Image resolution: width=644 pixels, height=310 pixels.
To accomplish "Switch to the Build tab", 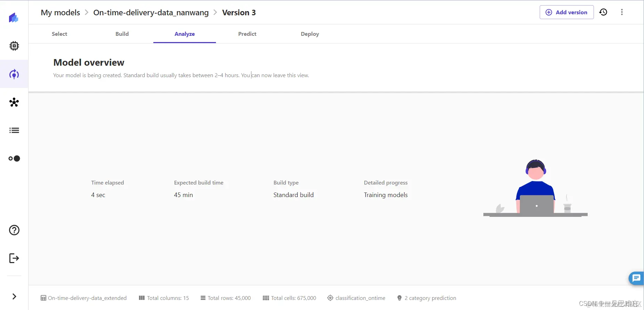I will click(122, 34).
